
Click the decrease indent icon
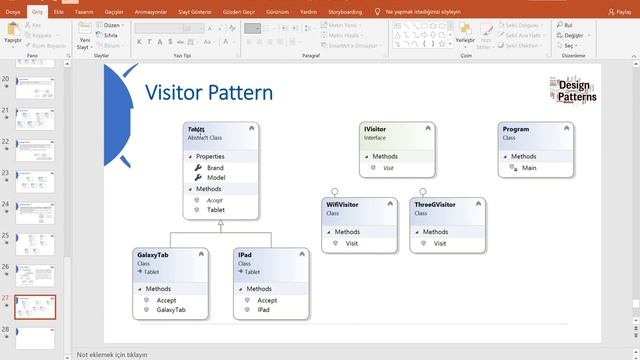coord(285,29)
